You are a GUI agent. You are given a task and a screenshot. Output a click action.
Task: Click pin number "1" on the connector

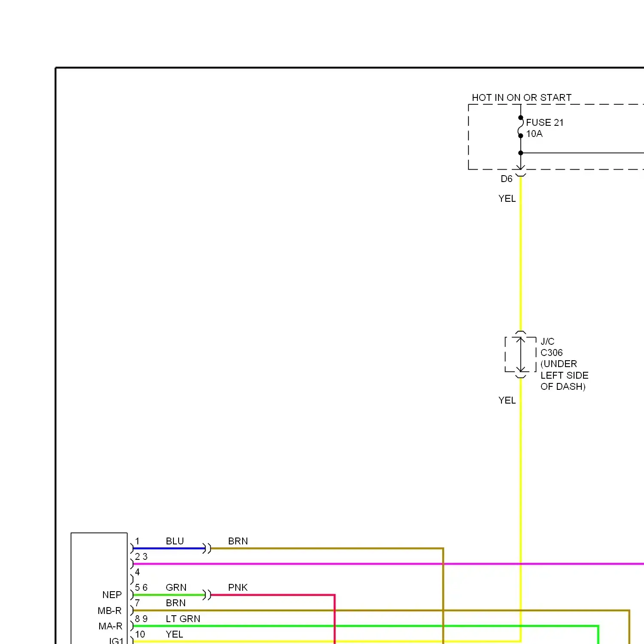137,541
